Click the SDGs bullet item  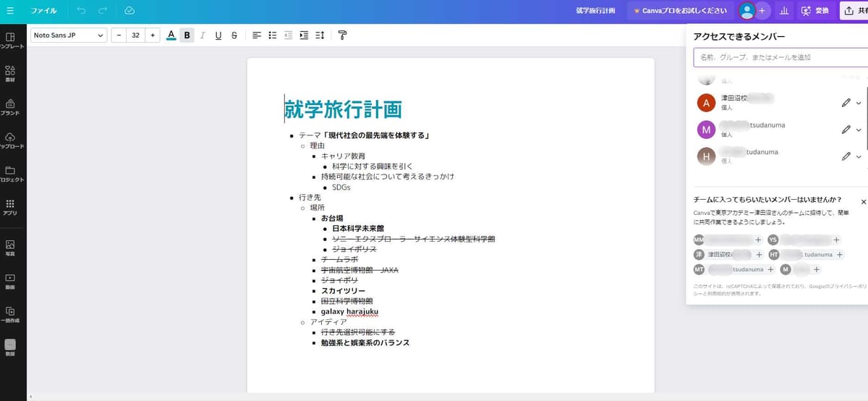tap(341, 187)
